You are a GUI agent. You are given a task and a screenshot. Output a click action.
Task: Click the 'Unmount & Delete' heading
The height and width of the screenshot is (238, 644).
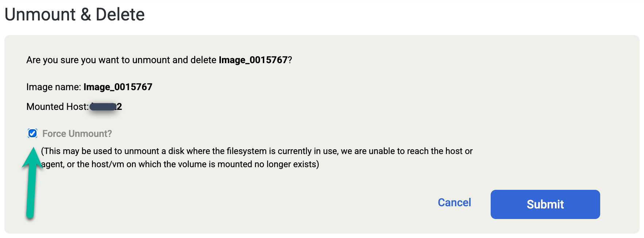pyautogui.click(x=74, y=15)
